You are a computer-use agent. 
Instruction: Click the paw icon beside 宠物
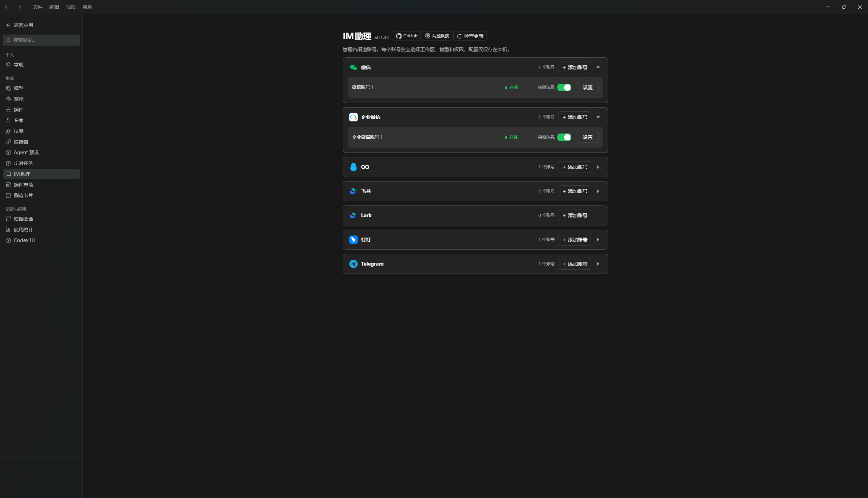(x=8, y=99)
